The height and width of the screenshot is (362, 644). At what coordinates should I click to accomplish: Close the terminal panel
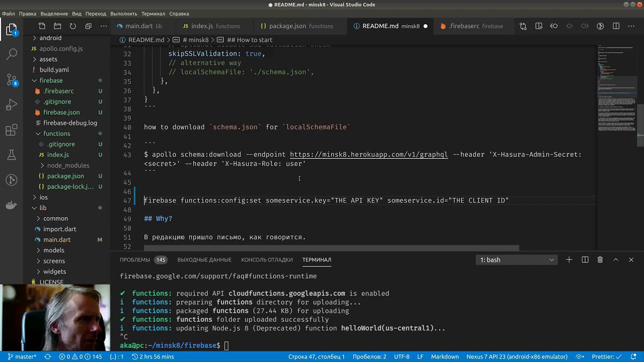click(631, 260)
